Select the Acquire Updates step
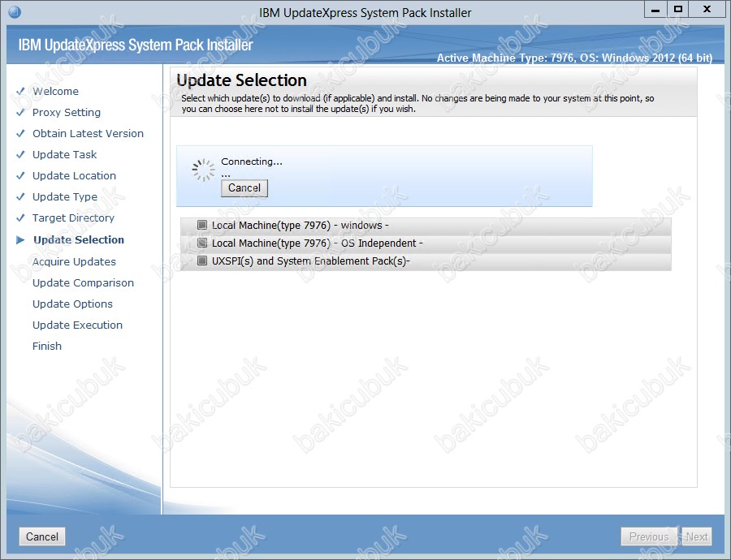The height and width of the screenshot is (560, 731). (x=74, y=262)
